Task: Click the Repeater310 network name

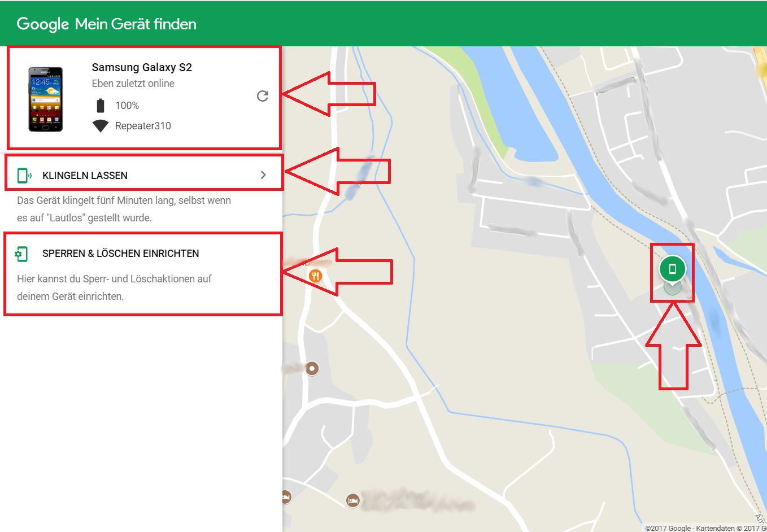Action: click(x=143, y=126)
